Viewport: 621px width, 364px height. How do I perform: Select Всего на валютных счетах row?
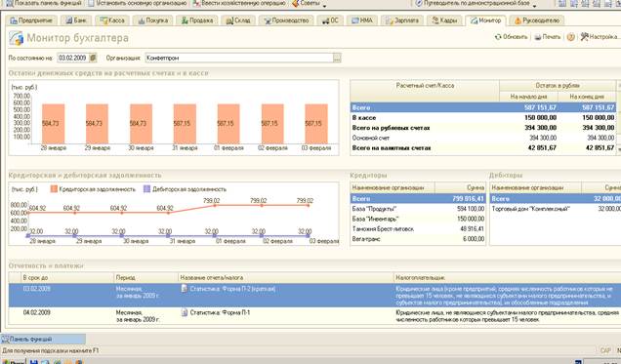(x=482, y=148)
